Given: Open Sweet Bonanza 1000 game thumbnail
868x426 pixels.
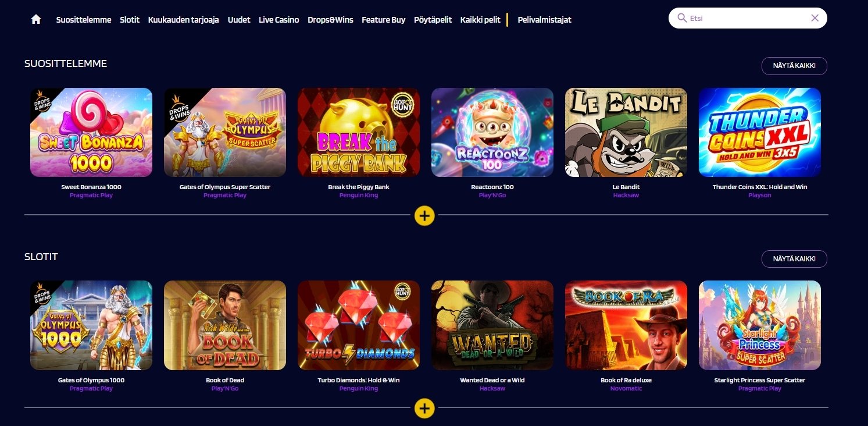Looking at the screenshot, I should (91, 132).
